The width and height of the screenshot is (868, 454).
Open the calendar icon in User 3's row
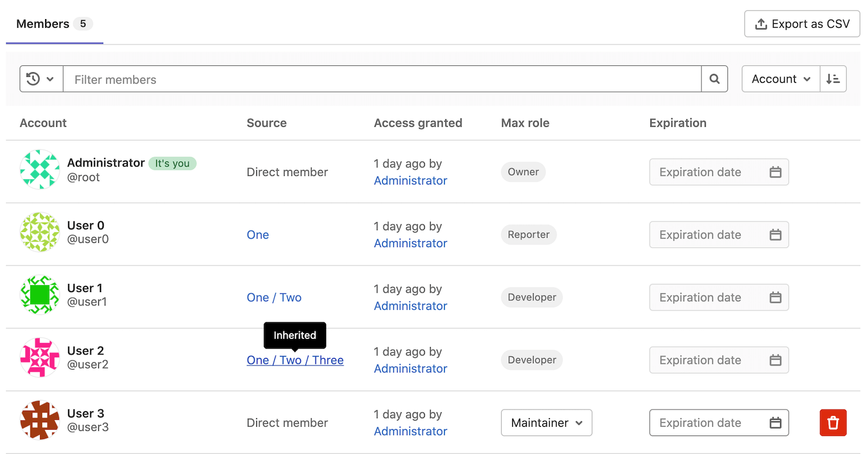775,423
